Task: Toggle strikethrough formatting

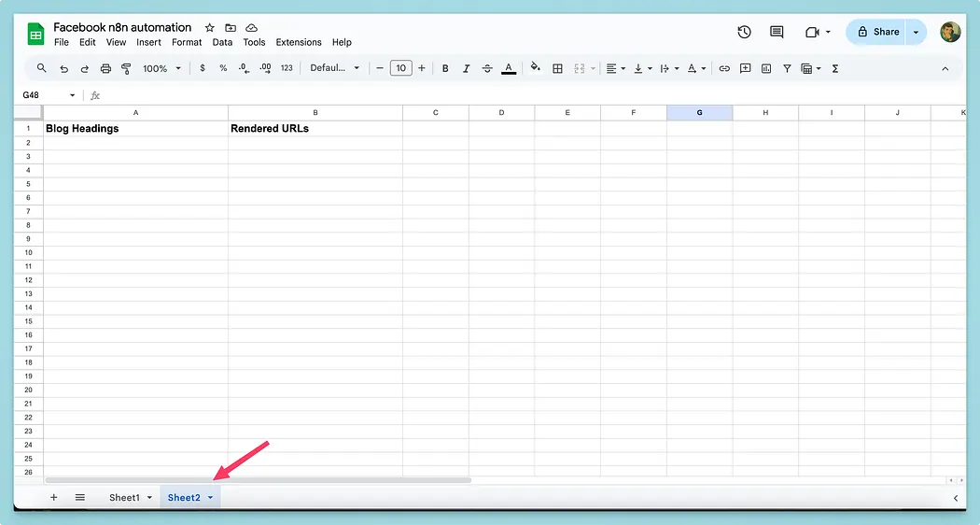Action: coord(487,69)
